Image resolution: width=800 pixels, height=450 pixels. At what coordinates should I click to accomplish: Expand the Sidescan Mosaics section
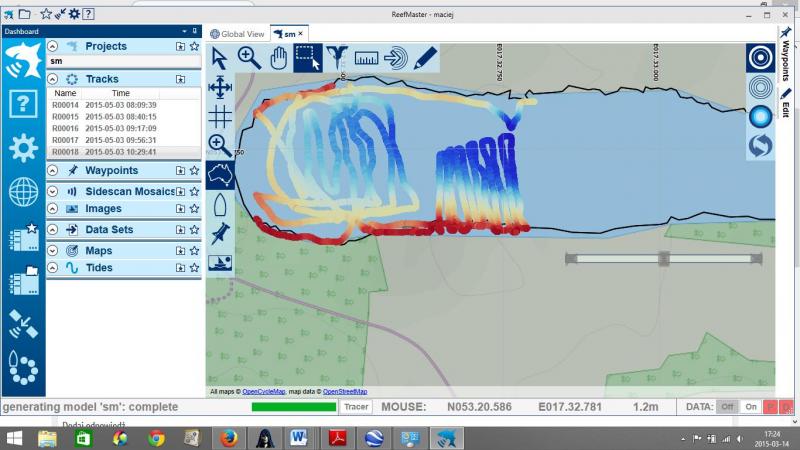coord(53,190)
